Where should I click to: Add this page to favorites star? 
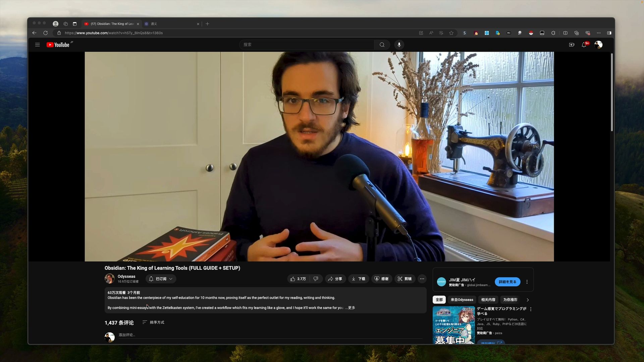[x=451, y=33]
